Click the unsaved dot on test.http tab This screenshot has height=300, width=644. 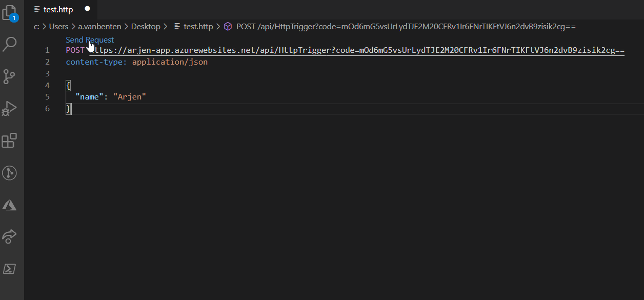[x=87, y=9]
